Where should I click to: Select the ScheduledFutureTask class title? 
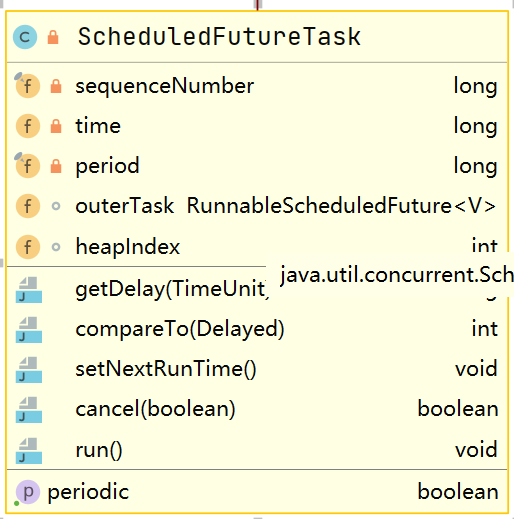coord(219,36)
